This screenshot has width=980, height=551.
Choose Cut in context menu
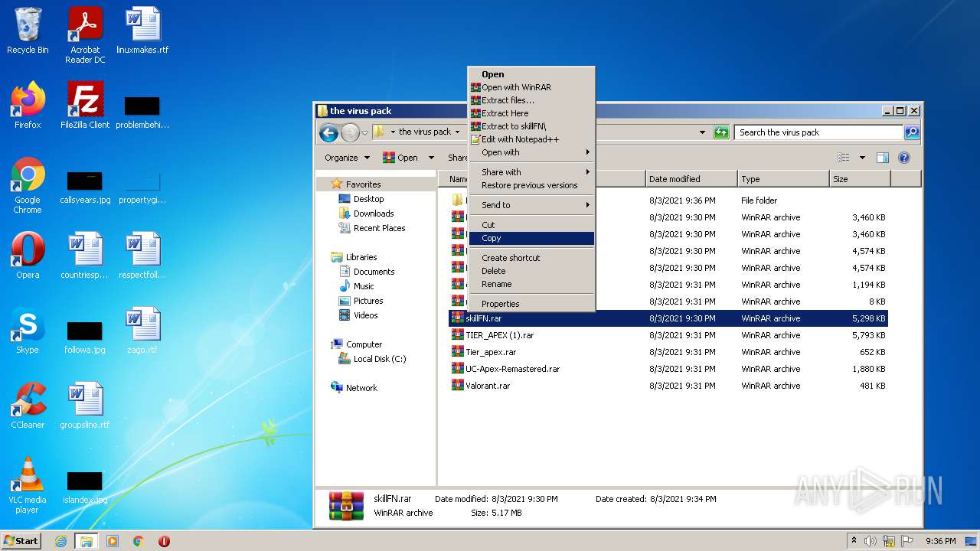(531, 225)
